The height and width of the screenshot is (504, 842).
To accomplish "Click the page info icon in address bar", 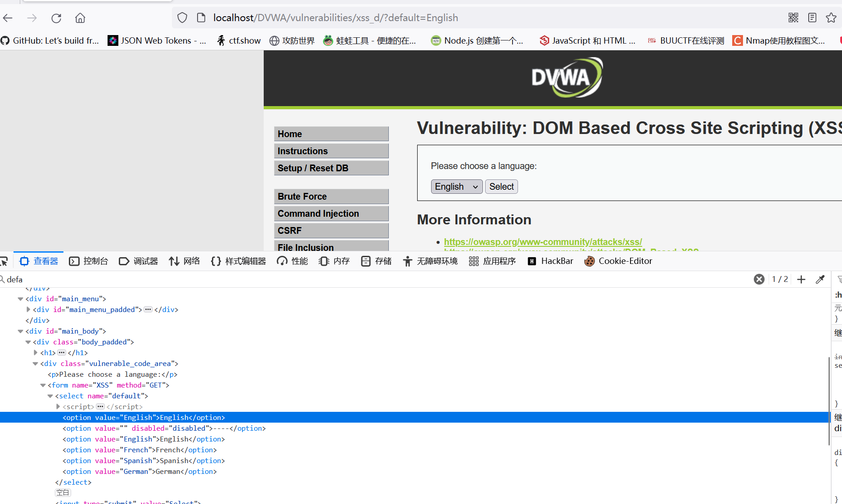I will pyautogui.click(x=201, y=18).
